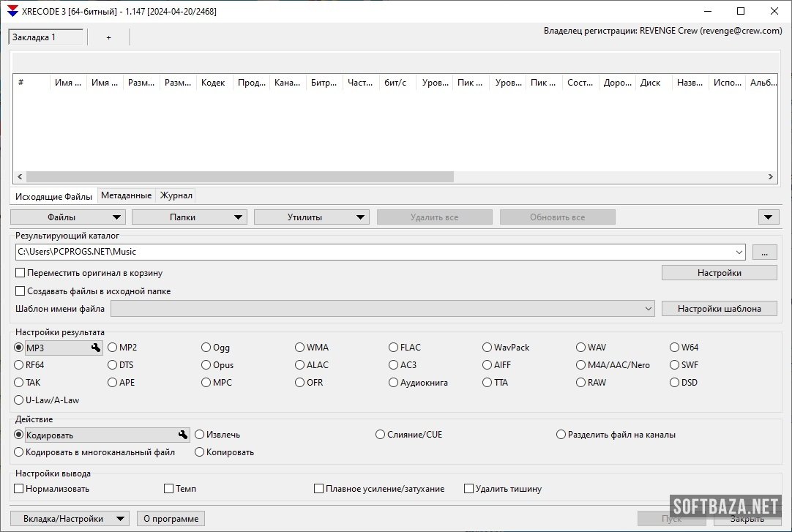This screenshot has width=792, height=532.
Task: Click the XRECODE logo in title bar
Action: [x=12, y=11]
